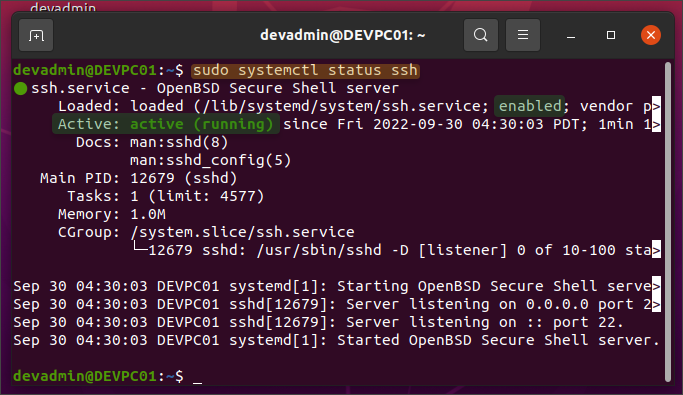
Task: Click the highlighted Active: active (running) text
Action: click(166, 124)
